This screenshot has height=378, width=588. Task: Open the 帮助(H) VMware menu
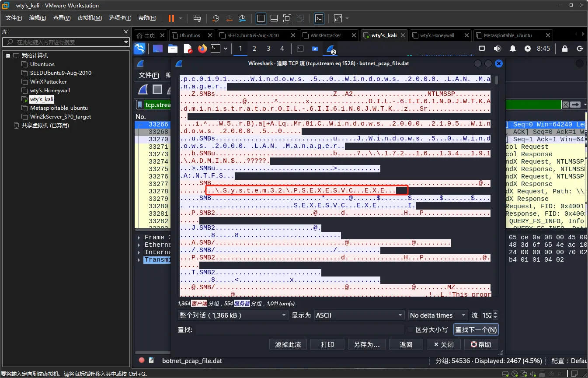(x=147, y=18)
